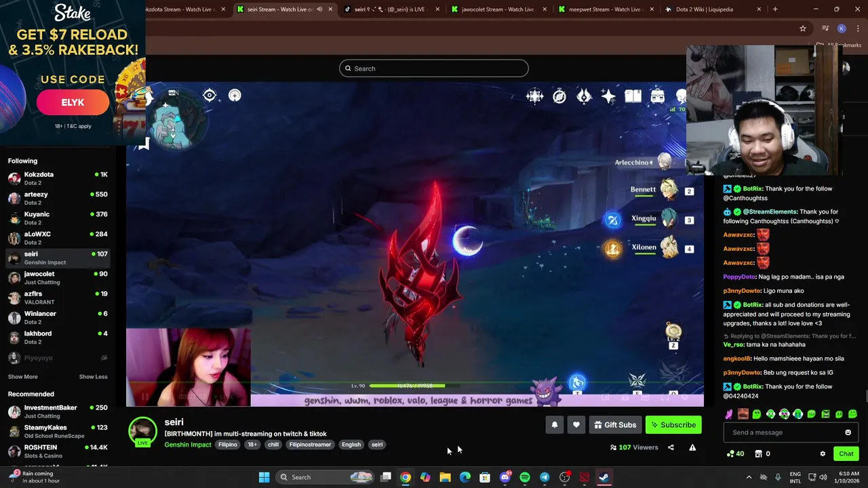Screen dimensions: 868x488
Task: Click the English tag
Action: 351,445
